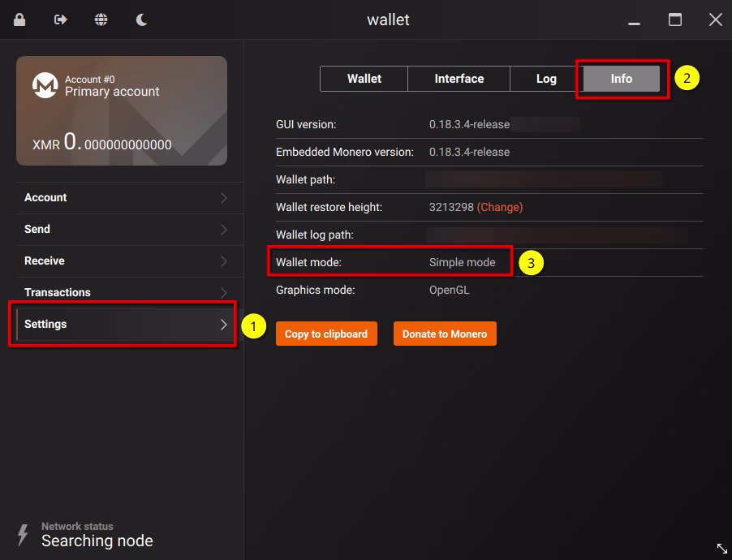Expand the Send section chevron
Image resolution: width=732 pixels, height=560 pixels.
pyautogui.click(x=224, y=230)
